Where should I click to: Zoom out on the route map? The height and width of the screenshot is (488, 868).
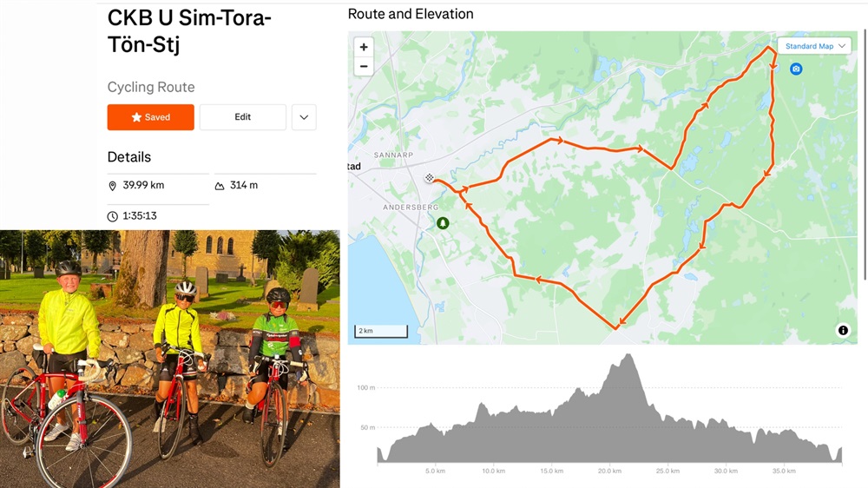364,67
